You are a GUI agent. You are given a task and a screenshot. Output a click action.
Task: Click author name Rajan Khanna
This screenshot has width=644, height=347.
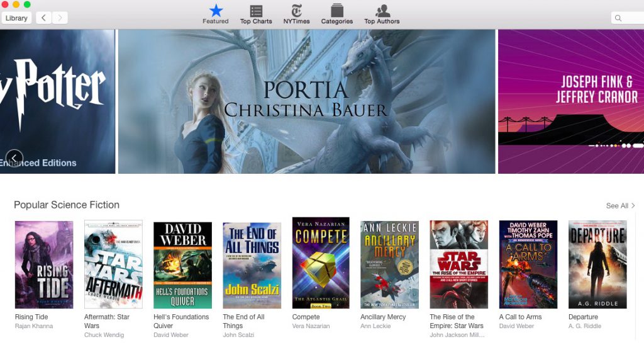point(34,326)
